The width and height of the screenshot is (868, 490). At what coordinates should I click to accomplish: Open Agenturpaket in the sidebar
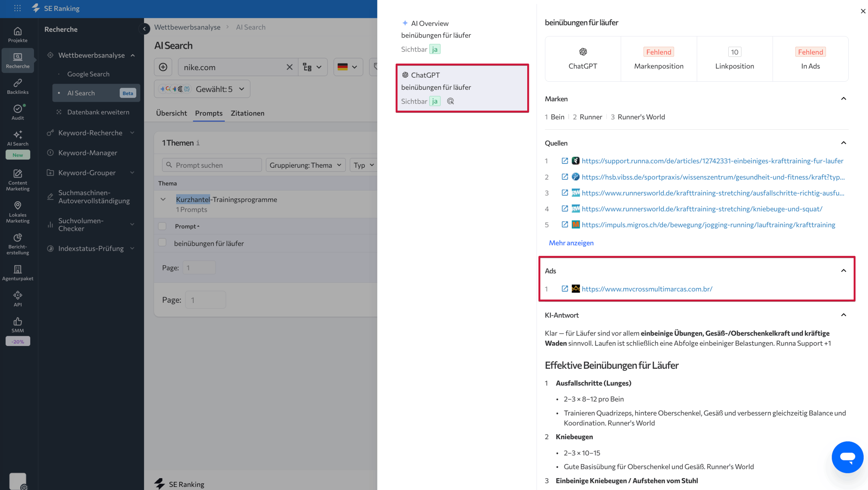point(18,273)
